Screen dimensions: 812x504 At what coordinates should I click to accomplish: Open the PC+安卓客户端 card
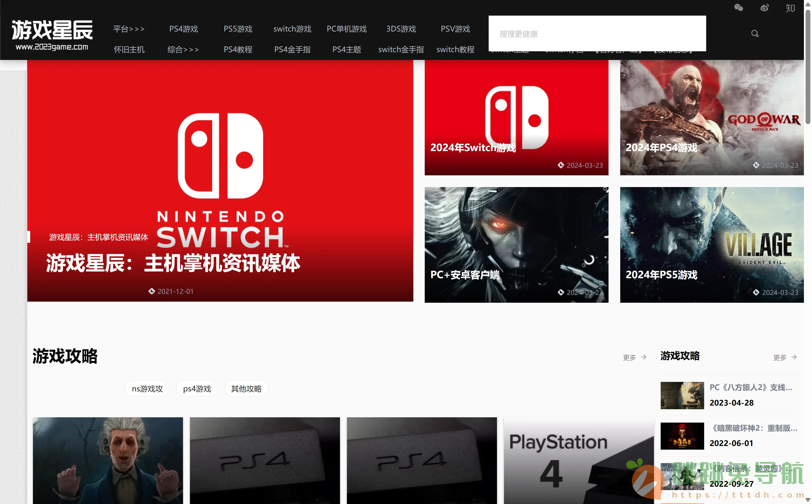(516, 245)
